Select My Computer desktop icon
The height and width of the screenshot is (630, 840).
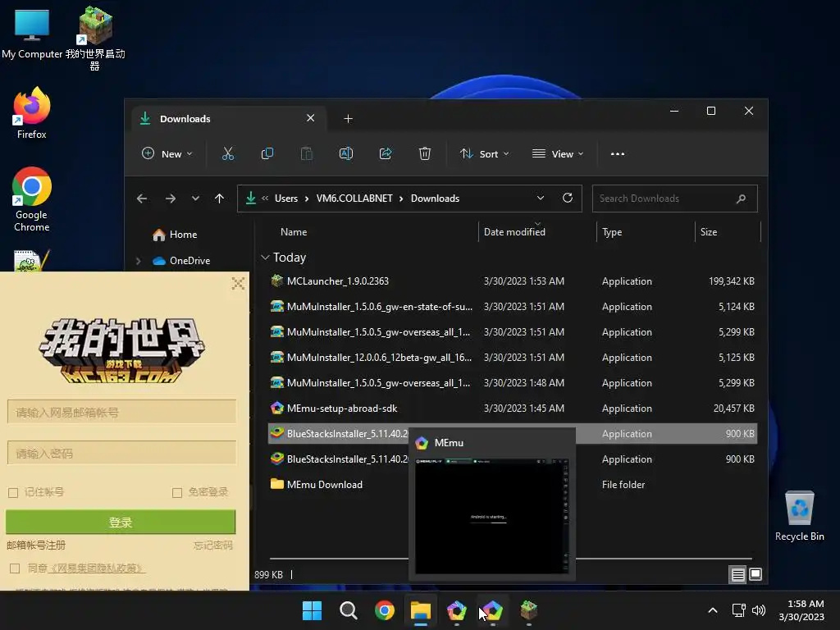(x=32, y=34)
